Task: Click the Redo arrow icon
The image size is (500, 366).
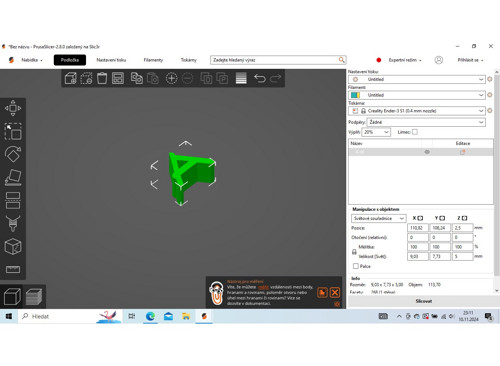Action: pyautogui.click(x=276, y=78)
